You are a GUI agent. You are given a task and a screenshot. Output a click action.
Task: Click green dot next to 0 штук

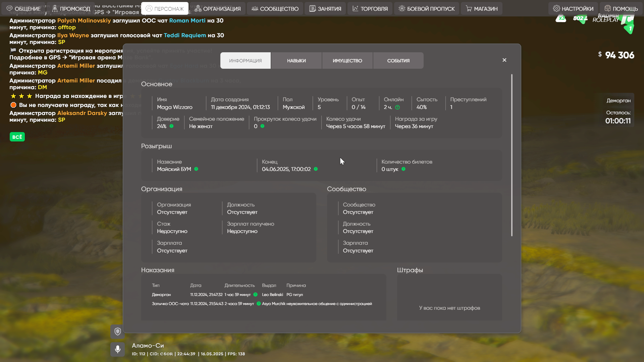(x=404, y=169)
